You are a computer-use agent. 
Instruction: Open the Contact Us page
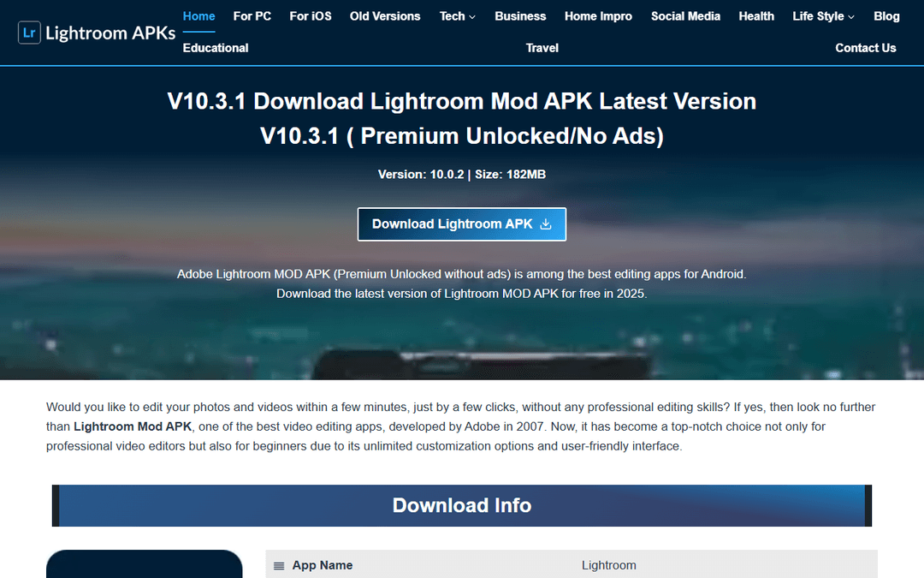(865, 48)
